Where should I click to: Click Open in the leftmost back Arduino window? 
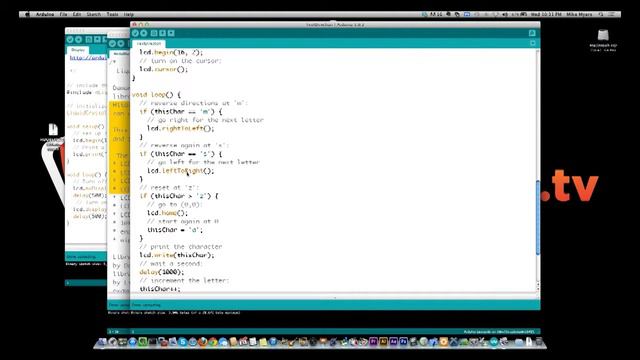tap(97, 40)
